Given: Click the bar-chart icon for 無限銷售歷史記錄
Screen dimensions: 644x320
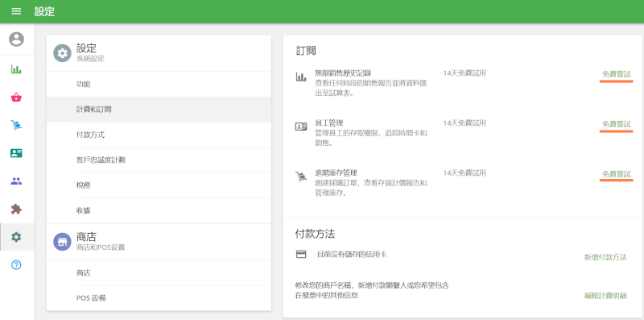Looking at the screenshot, I should pyautogui.click(x=301, y=77).
